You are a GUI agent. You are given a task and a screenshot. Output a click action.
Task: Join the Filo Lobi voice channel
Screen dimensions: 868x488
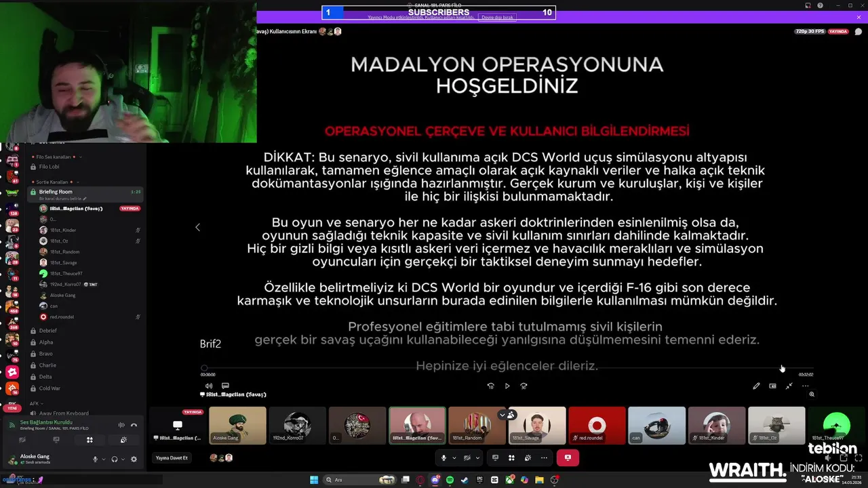coord(85,167)
